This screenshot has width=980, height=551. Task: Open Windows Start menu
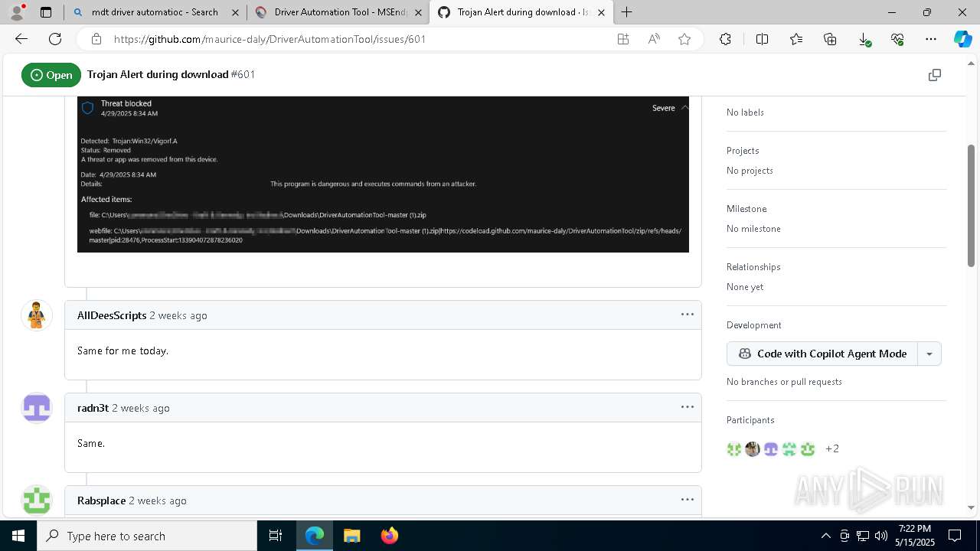click(x=18, y=536)
